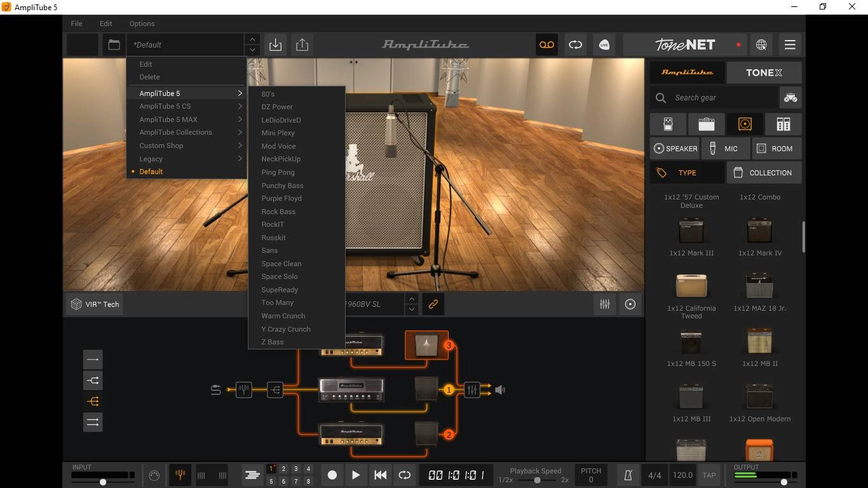Toggle the loop playback button
This screenshot has width=868, height=488.
pyautogui.click(x=405, y=475)
